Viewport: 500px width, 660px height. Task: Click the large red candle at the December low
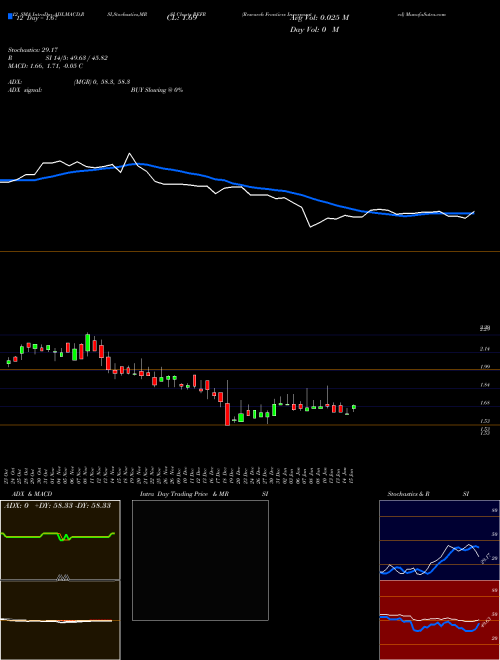tap(227, 414)
